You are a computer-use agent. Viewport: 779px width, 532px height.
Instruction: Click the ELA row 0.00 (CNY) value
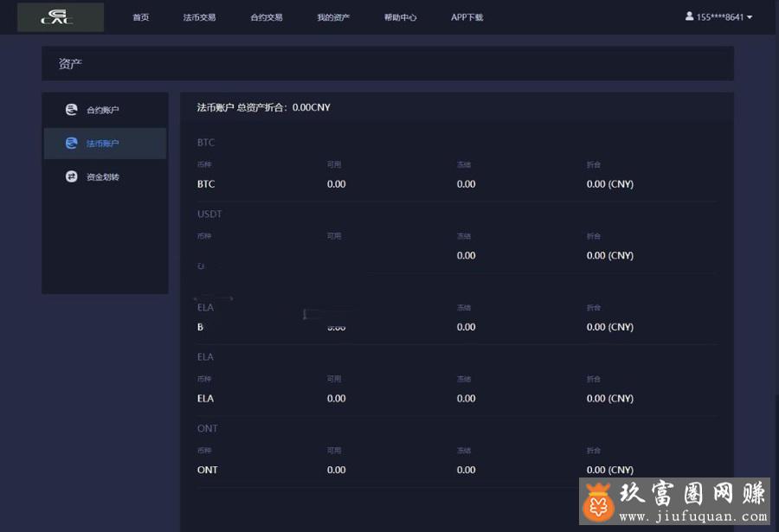click(x=610, y=399)
